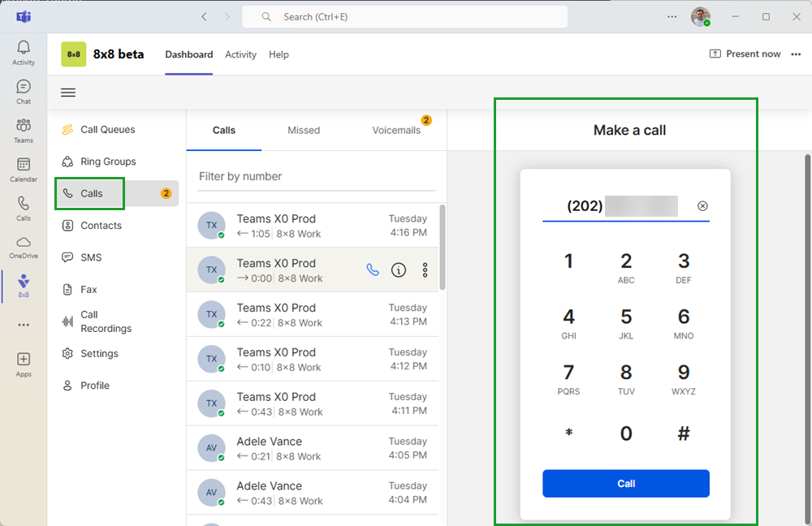Open the 8x8 app in Teams rail
This screenshot has height=526, width=812.
[x=24, y=285]
